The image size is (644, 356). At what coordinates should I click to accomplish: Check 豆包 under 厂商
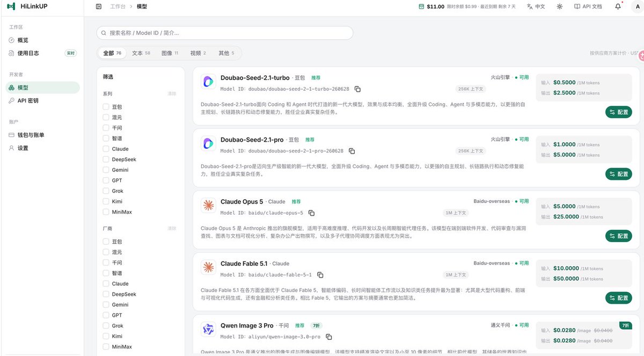coord(106,242)
